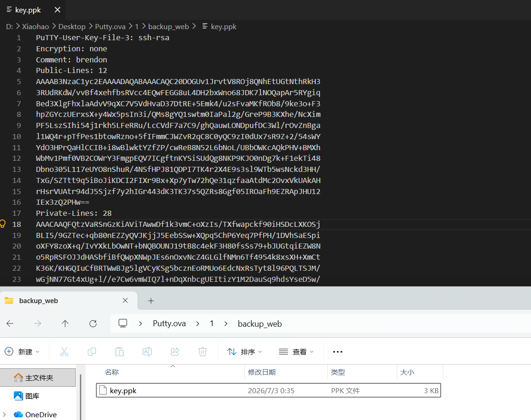The image size is (531, 420).
Task: Click the Delete trash icon
Action: click(203, 352)
